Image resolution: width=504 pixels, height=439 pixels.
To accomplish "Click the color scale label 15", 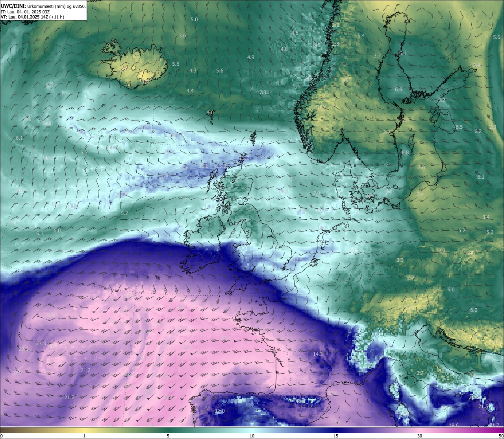I will pos(336,436).
